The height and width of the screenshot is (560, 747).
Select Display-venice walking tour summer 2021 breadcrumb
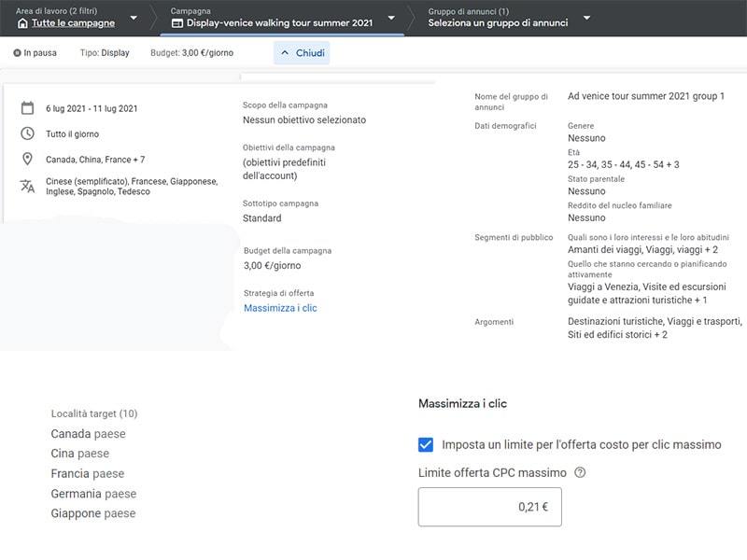click(279, 22)
